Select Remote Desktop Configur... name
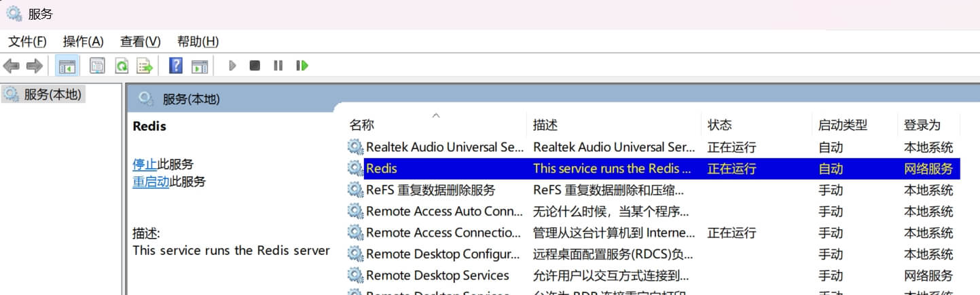Viewport: 980px width, 295px height. point(444,254)
